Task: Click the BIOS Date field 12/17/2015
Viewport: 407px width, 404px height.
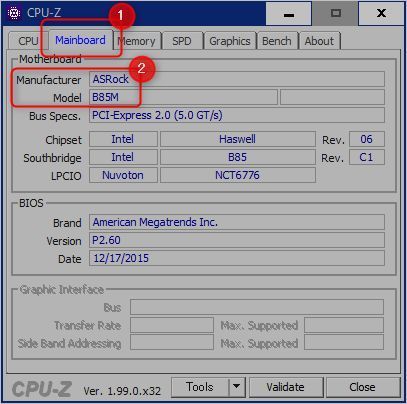Action: [237, 258]
